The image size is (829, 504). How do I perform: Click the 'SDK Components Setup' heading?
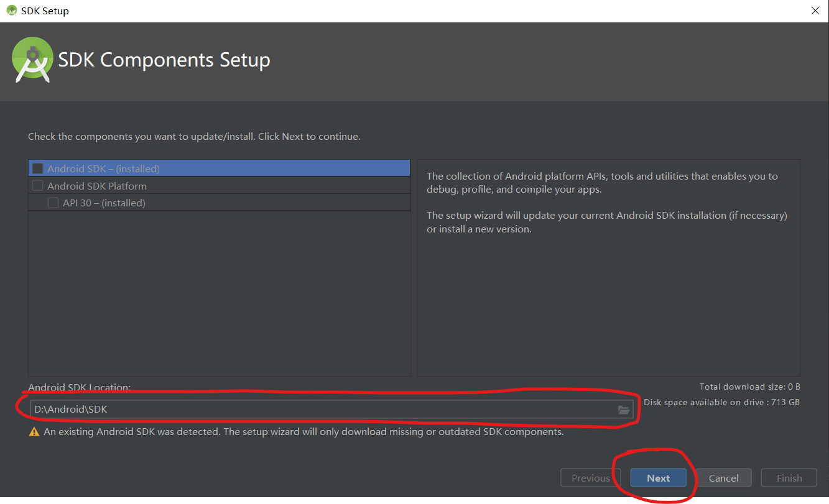click(164, 60)
